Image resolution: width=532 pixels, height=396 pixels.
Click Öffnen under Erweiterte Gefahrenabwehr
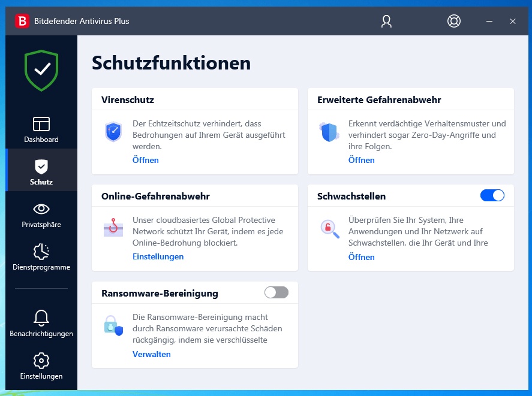[x=361, y=160]
